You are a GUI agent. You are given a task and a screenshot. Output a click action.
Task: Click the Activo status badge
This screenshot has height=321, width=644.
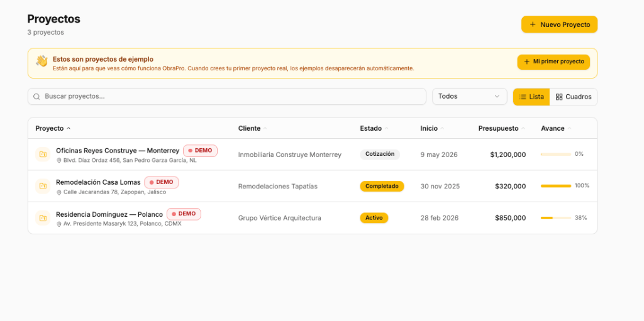click(x=374, y=218)
